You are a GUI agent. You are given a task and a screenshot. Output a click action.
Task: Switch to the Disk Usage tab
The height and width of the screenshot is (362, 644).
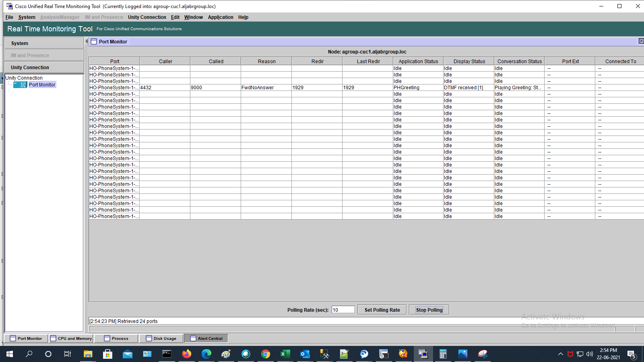pos(161,338)
